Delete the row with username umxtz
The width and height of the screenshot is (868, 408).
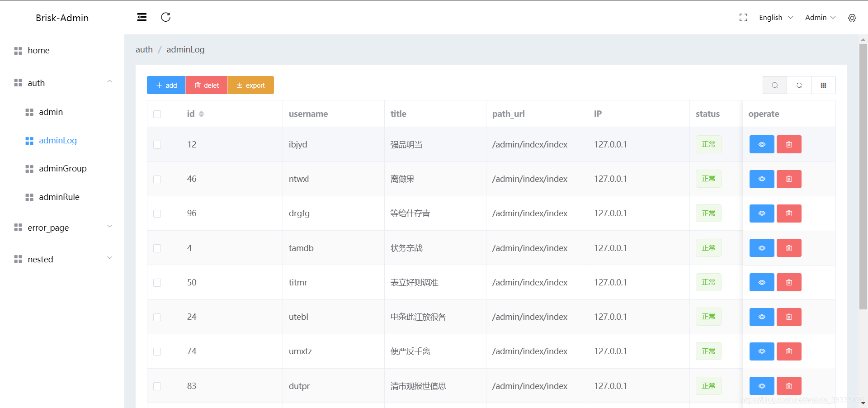coord(789,351)
